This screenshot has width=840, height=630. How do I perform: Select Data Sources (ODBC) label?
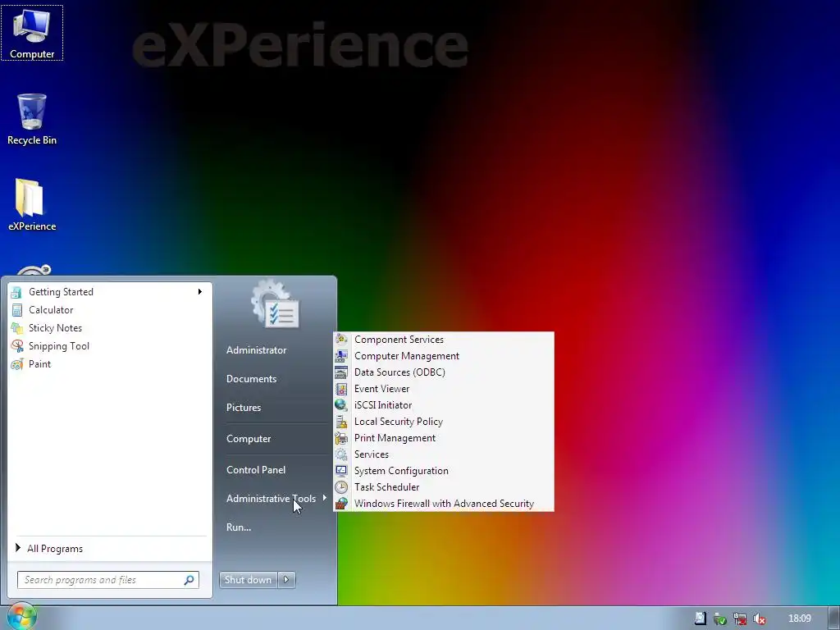click(x=399, y=372)
